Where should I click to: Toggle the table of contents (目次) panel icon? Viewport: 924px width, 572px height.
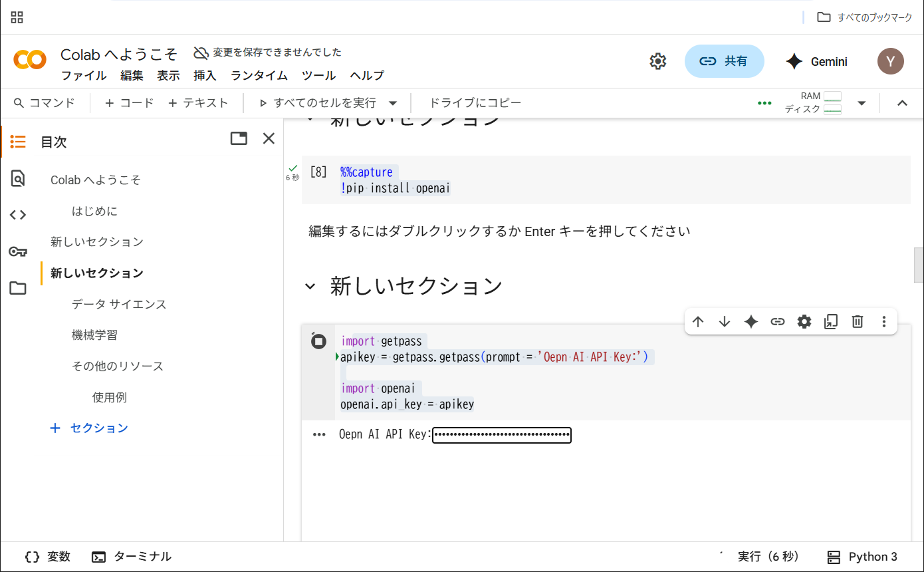click(18, 142)
